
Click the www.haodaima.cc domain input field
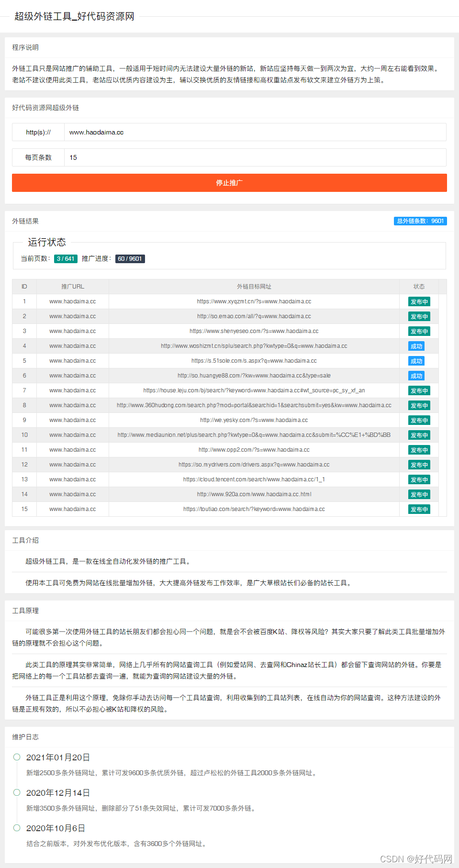coord(255,133)
